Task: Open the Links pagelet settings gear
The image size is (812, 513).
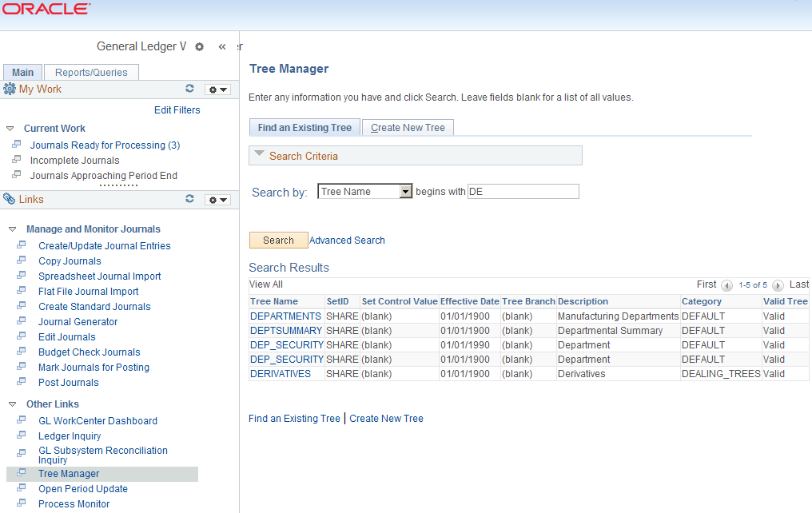Action: (213, 199)
